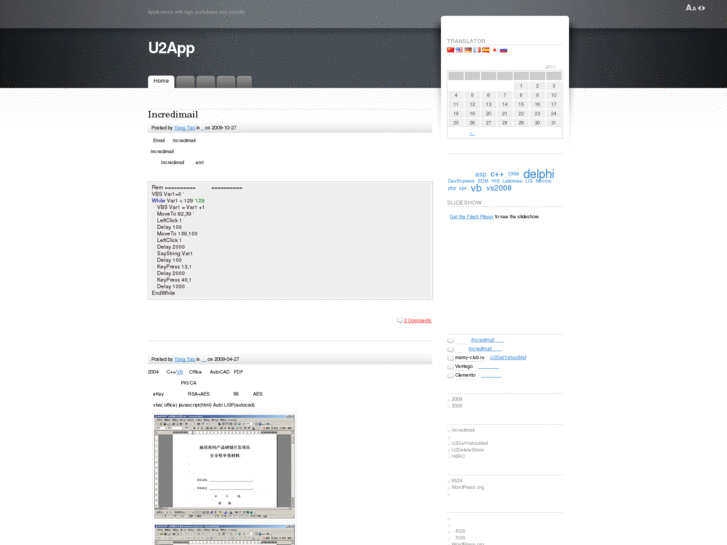Open author Yang Tao on 2009-04-27 post

click(185, 359)
